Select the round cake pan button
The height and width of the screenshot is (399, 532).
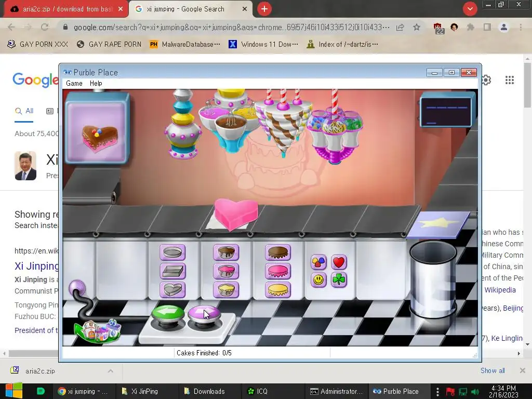[172, 252]
